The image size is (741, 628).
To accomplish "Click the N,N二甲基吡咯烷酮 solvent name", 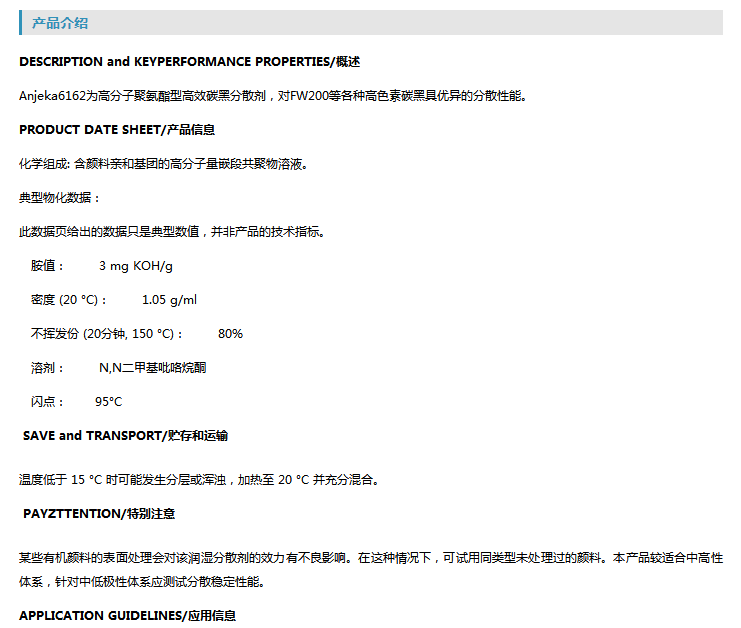I will tap(152, 368).
